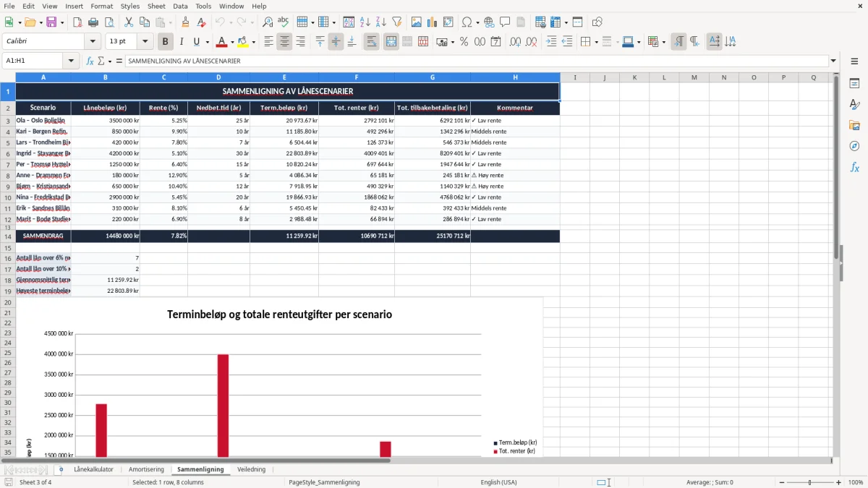The height and width of the screenshot is (488, 868).
Task: Open the Font Size dropdown arrow
Action: pos(145,42)
